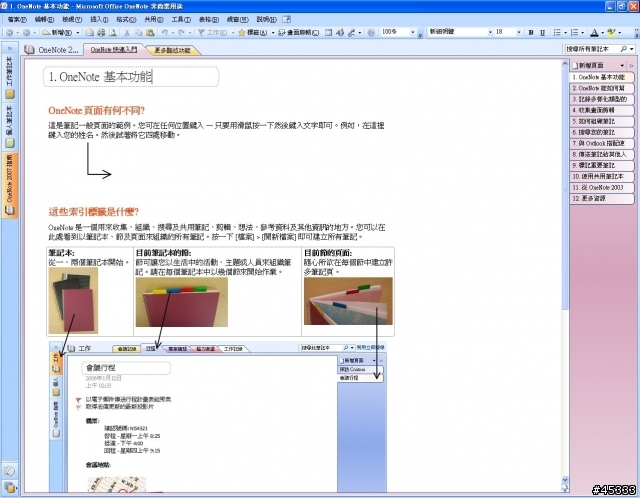Screen dimensions: 640x498
Task: Open the 工具(T) Tools menu
Action: [181, 19]
